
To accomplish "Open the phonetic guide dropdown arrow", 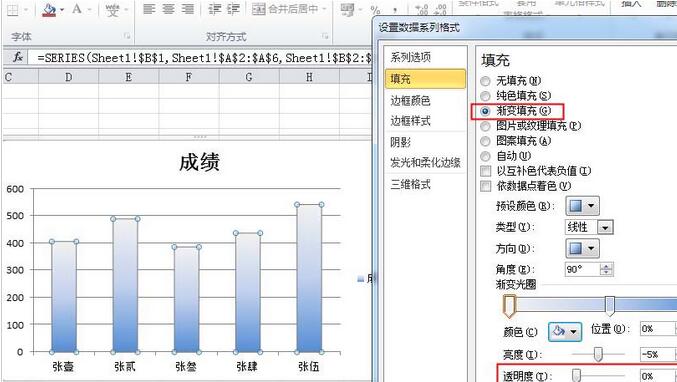I will [x=126, y=9].
